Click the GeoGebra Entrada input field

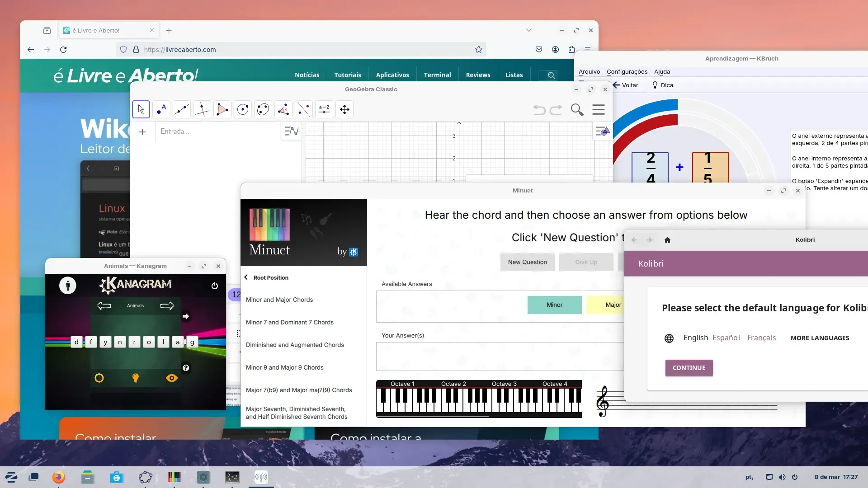coord(218,131)
